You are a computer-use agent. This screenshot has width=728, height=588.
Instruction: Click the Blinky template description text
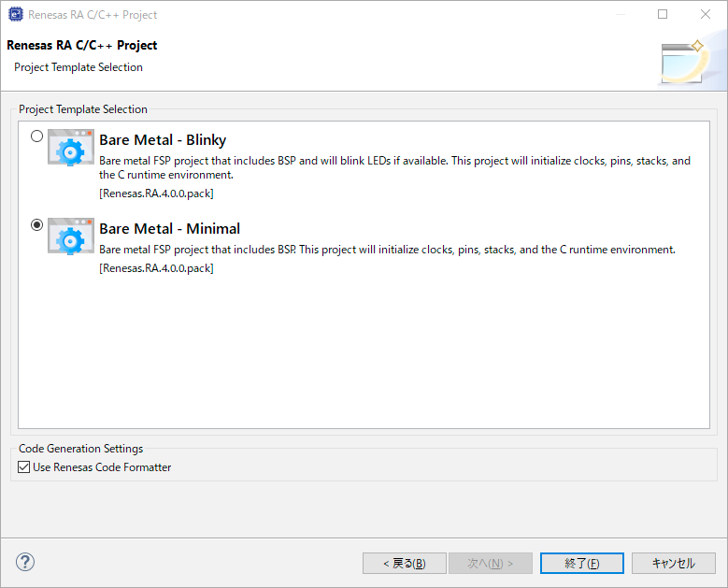[x=394, y=167]
